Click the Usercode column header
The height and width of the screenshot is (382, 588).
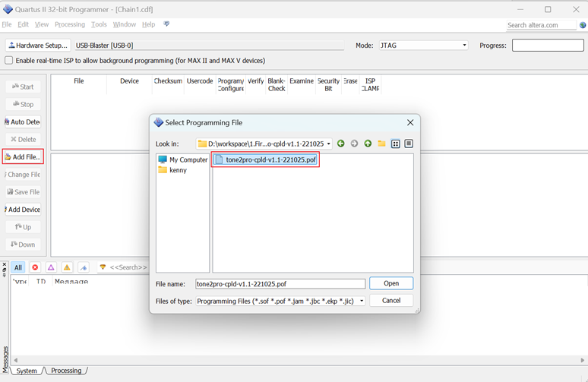(x=200, y=81)
